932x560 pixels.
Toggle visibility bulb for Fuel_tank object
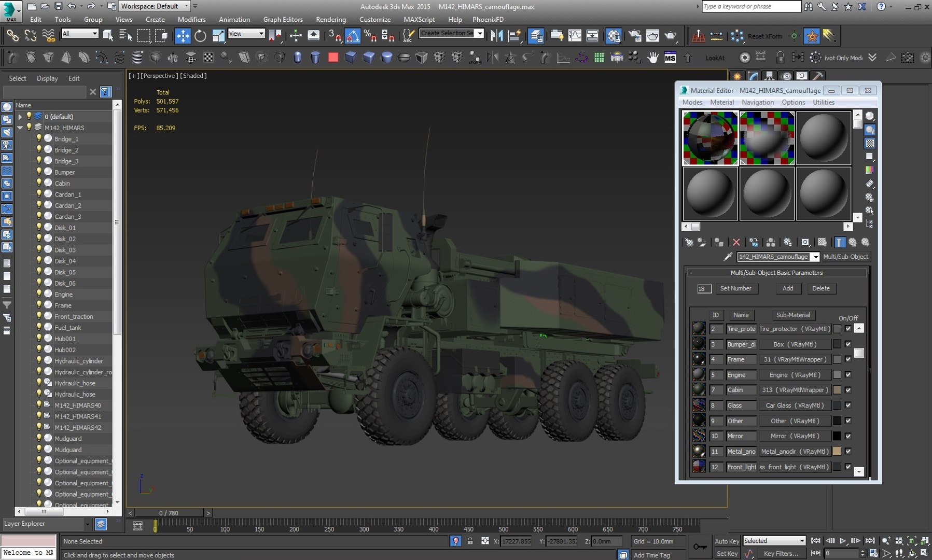point(39,327)
